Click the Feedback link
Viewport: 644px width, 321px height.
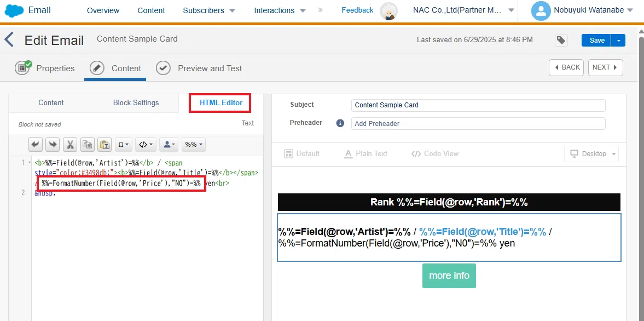[x=357, y=10]
